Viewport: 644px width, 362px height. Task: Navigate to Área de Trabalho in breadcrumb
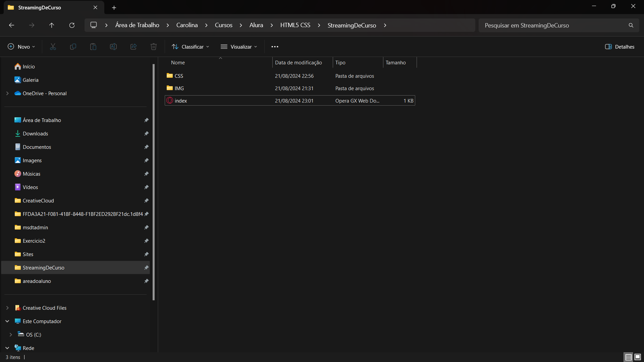137,25
